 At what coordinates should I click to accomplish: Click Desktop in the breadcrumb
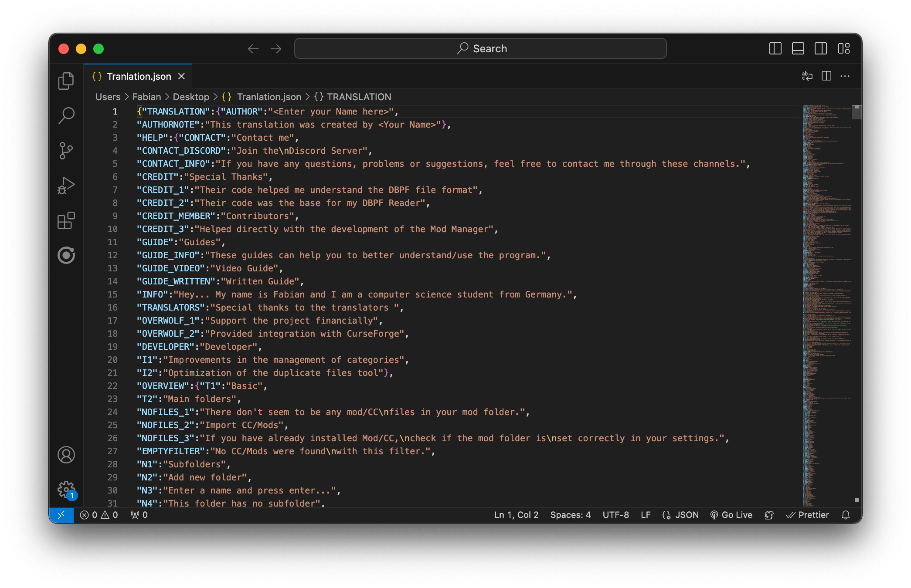[x=191, y=97]
